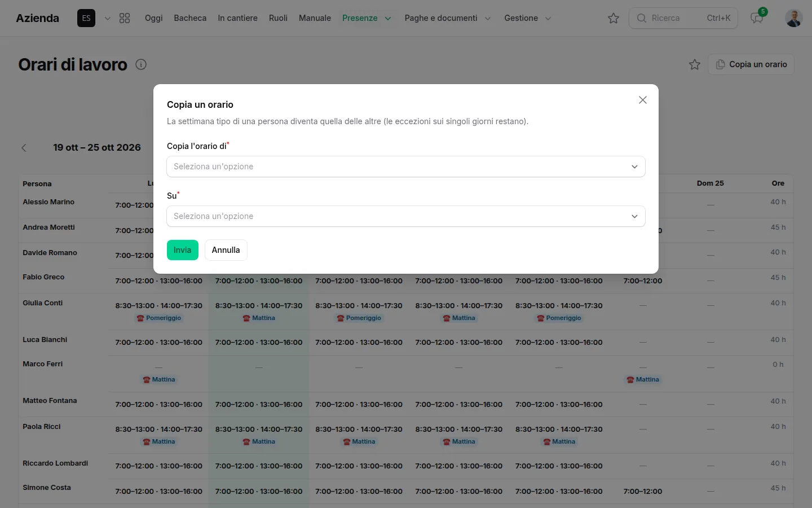
Task: Open In cantiere
Action: [x=237, y=18]
